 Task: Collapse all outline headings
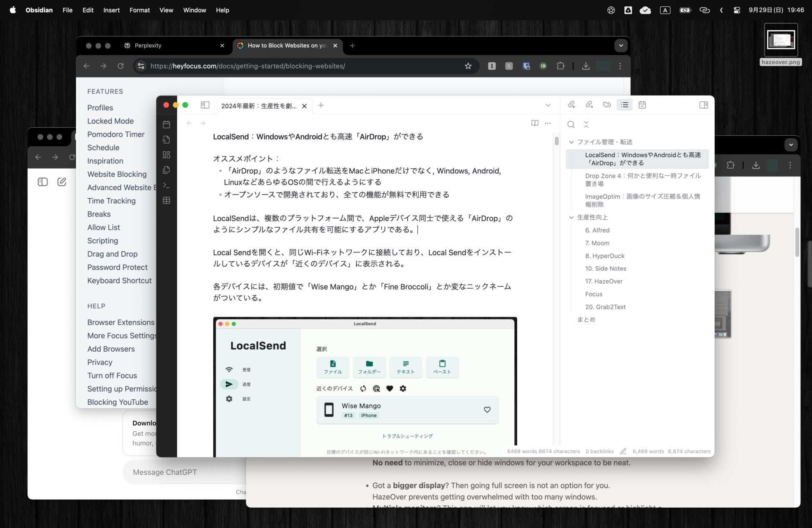click(586, 124)
